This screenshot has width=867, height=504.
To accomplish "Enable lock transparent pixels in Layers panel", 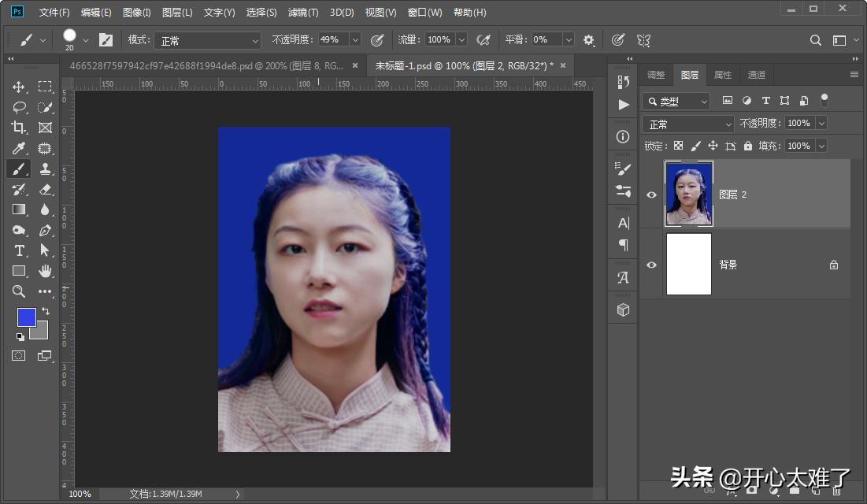I will (x=678, y=145).
